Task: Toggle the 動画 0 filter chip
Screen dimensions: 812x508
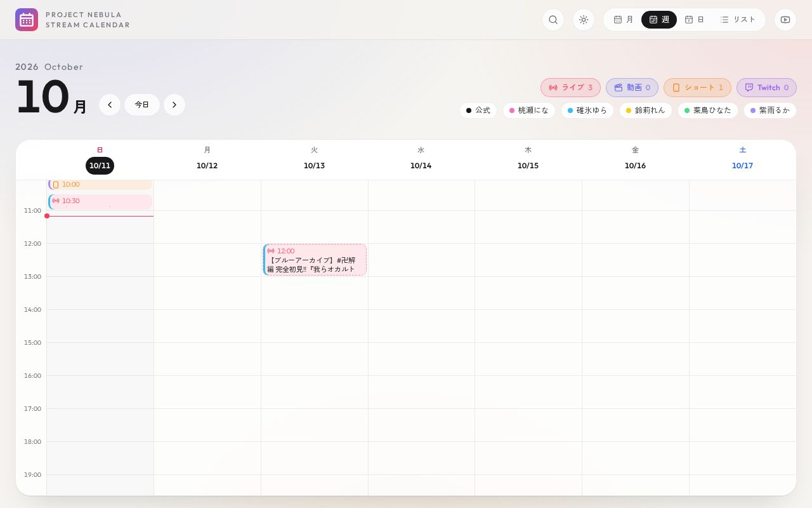Action: tap(632, 88)
